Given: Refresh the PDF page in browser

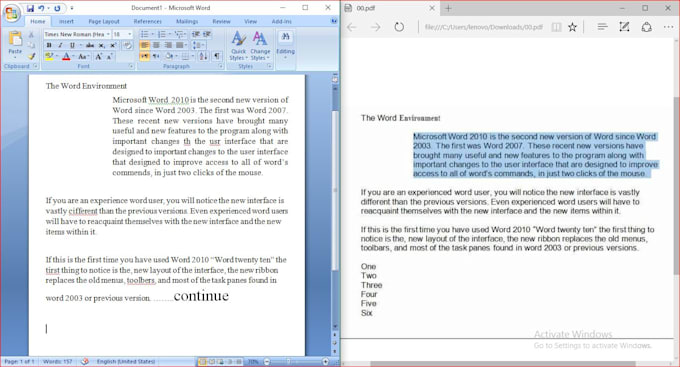Looking at the screenshot, I should (x=399, y=27).
